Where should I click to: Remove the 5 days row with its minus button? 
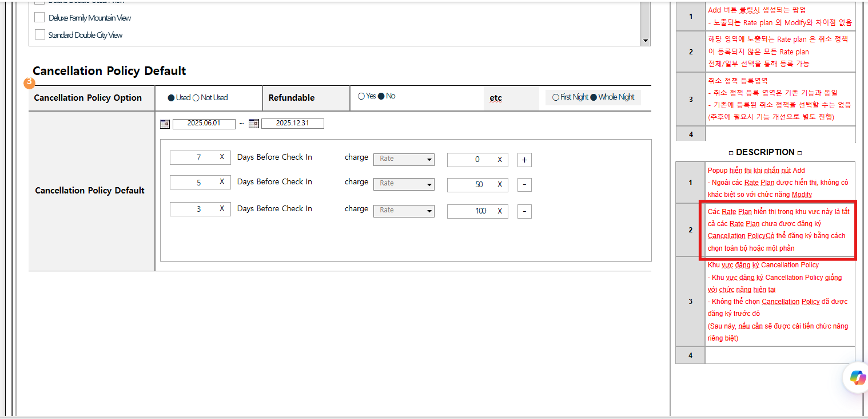click(x=524, y=184)
